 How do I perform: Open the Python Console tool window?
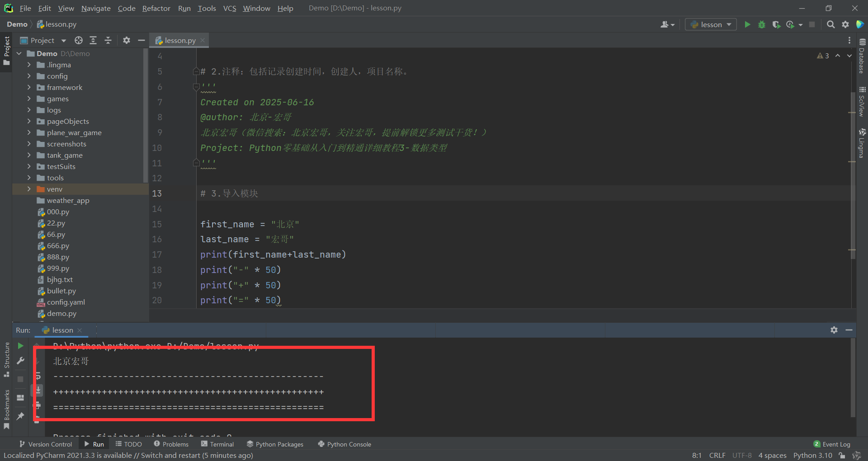coord(344,444)
